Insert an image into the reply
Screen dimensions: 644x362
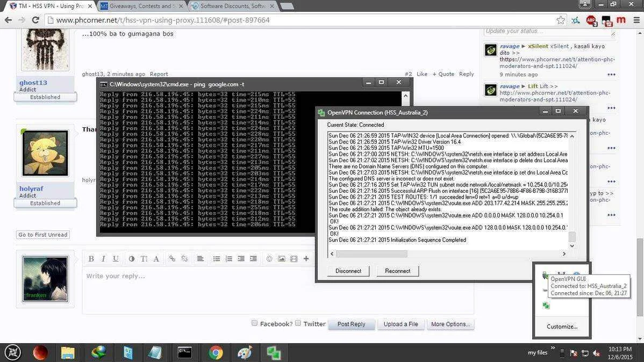point(281,258)
